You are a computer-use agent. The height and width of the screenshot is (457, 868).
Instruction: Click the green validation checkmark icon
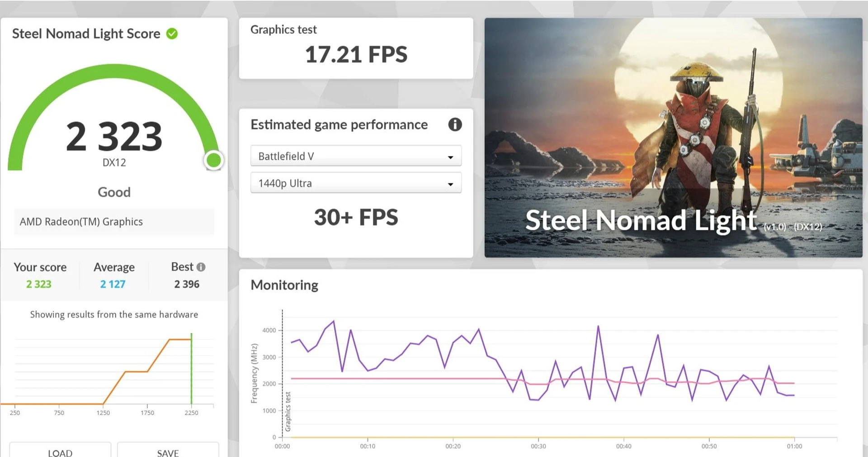pyautogui.click(x=172, y=33)
